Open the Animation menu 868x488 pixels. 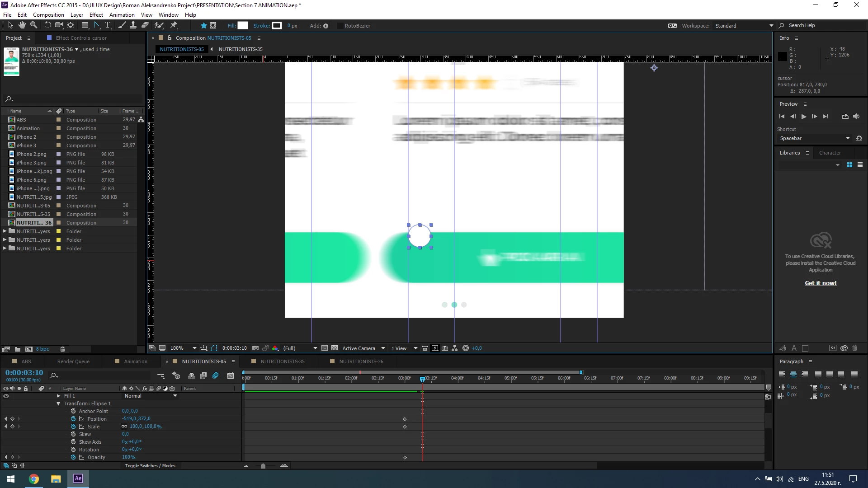click(x=122, y=14)
